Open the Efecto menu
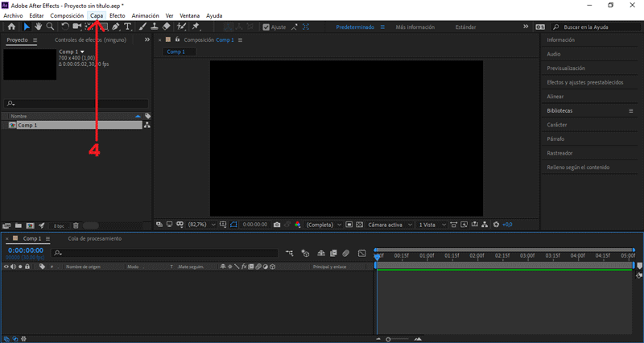The image size is (644, 343). pos(117,15)
